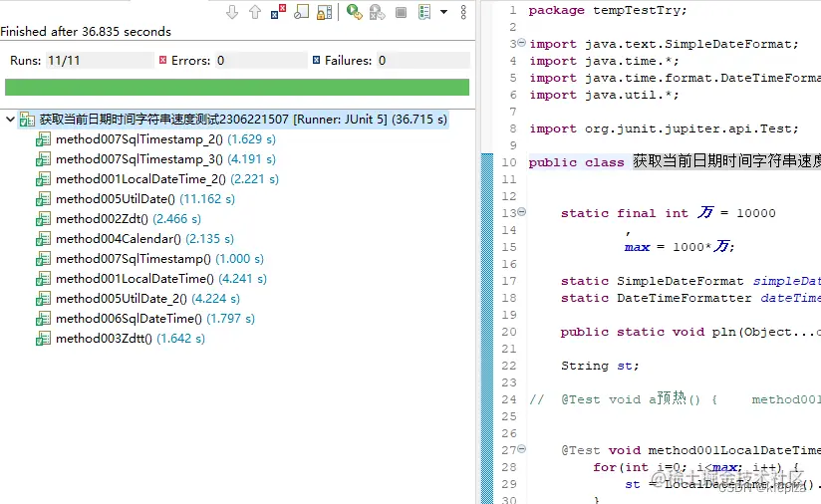Click icon of method007SqlTimestamp_2() test
Viewport: 821px width, 504px height.
[x=43, y=139]
